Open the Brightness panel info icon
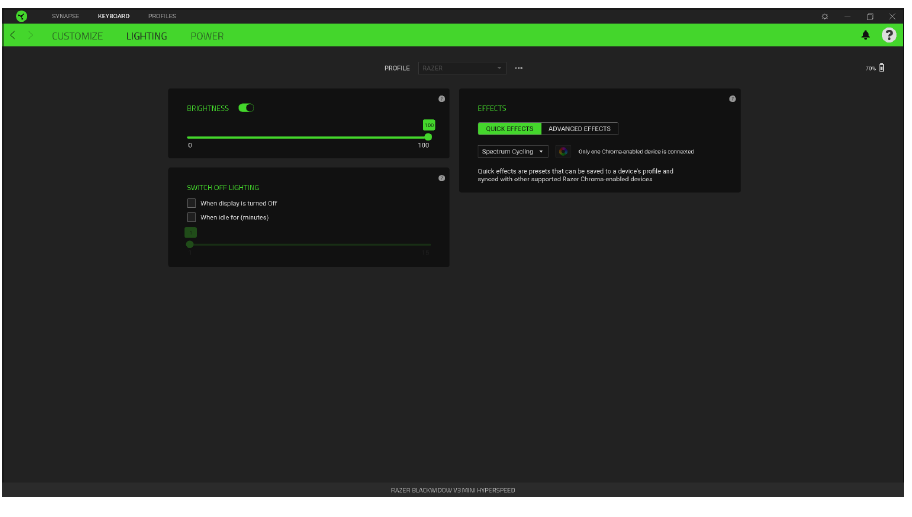The width and height of the screenshot is (912, 517). coord(442,99)
